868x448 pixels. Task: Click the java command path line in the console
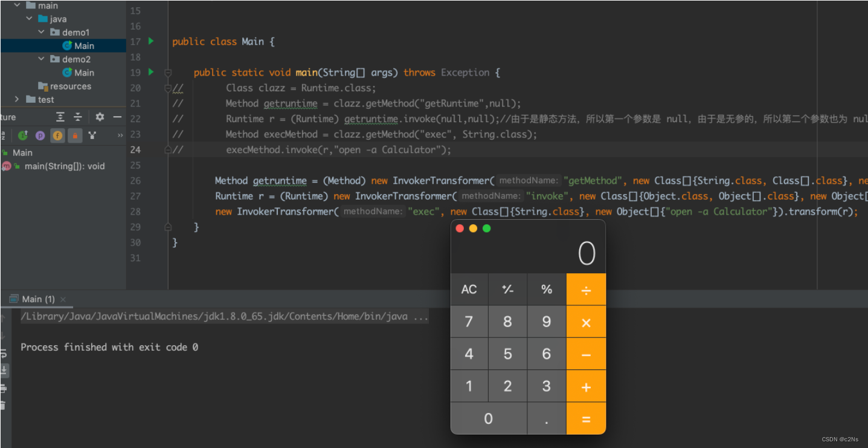pos(225,316)
